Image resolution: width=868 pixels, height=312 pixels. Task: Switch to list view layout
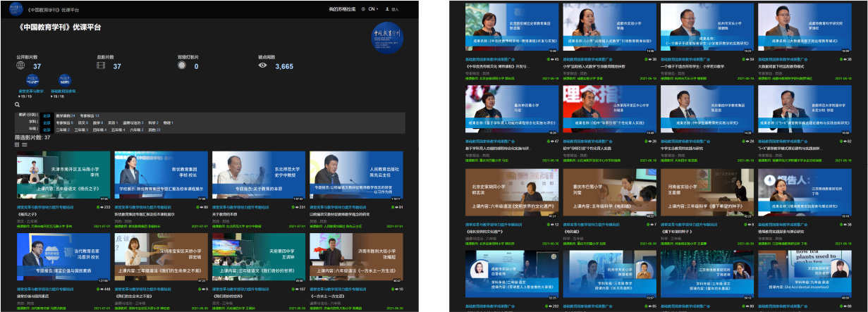[x=25, y=144]
